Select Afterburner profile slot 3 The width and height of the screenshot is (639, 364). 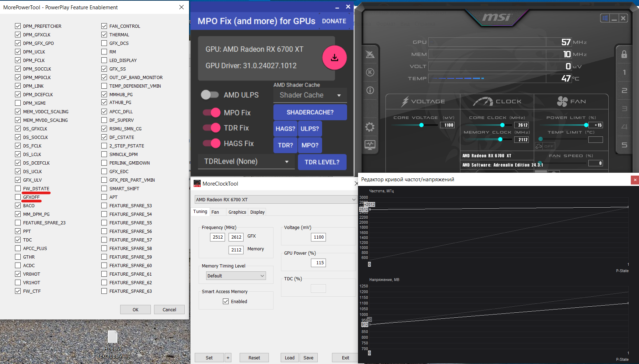[624, 109]
